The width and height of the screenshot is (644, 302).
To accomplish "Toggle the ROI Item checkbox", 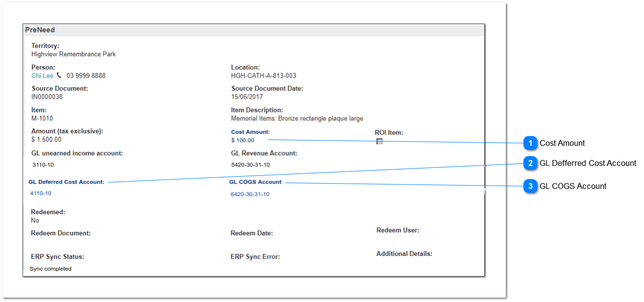I will click(x=379, y=141).
